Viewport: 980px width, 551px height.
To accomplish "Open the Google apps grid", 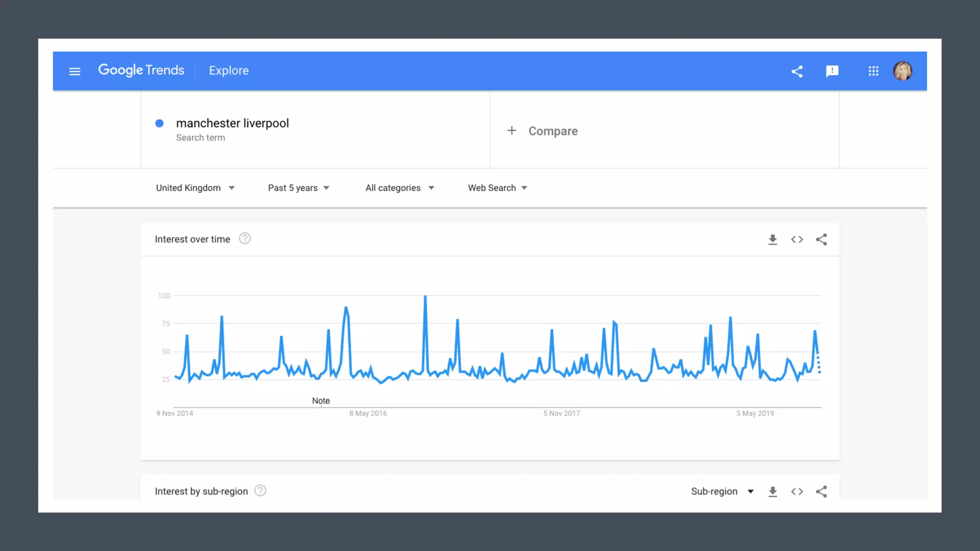I will point(873,71).
